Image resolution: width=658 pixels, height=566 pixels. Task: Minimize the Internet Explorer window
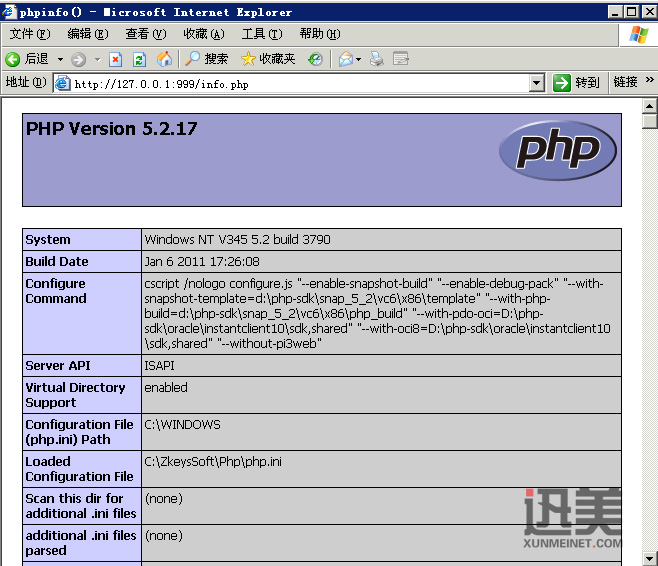615,12
